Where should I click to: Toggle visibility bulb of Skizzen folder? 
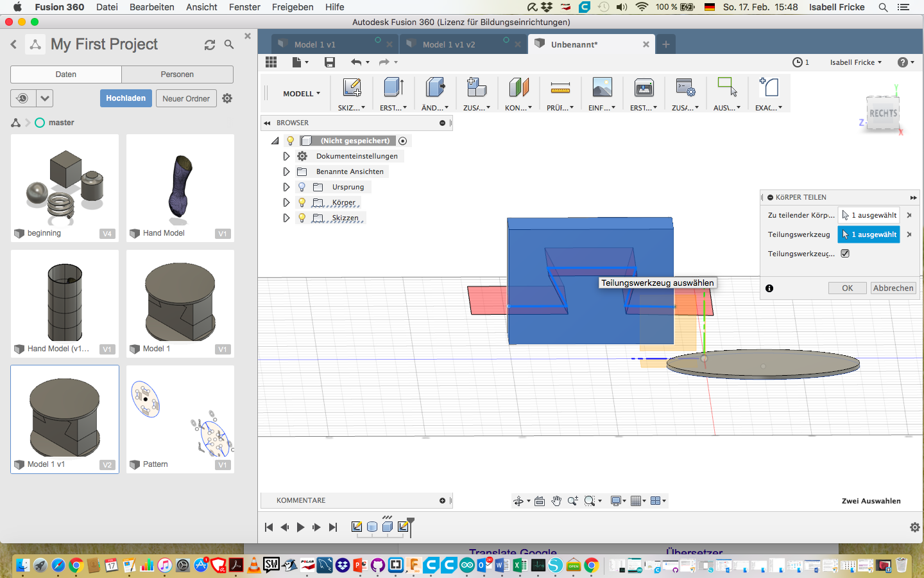tap(302, 218)
